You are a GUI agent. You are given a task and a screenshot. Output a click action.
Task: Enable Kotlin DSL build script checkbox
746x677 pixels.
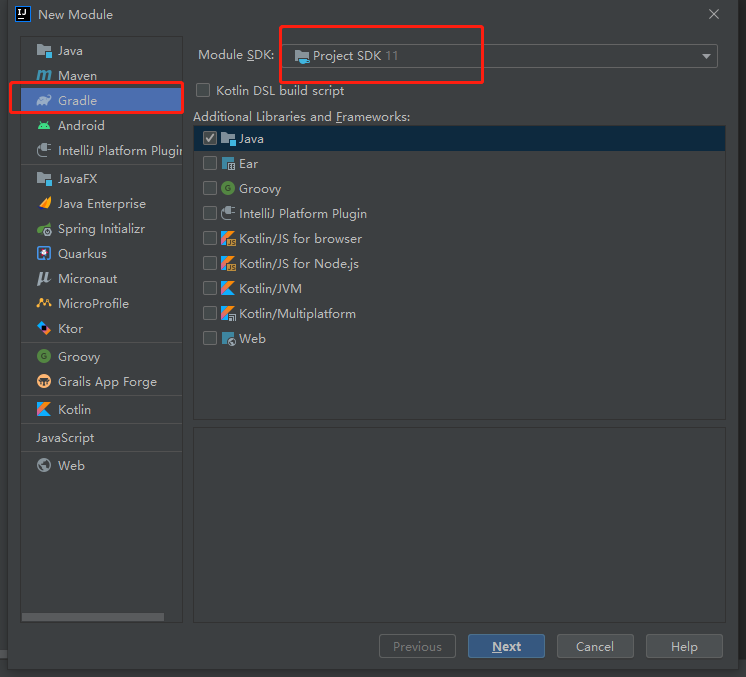pyautogui.click(x=203, y=90)
